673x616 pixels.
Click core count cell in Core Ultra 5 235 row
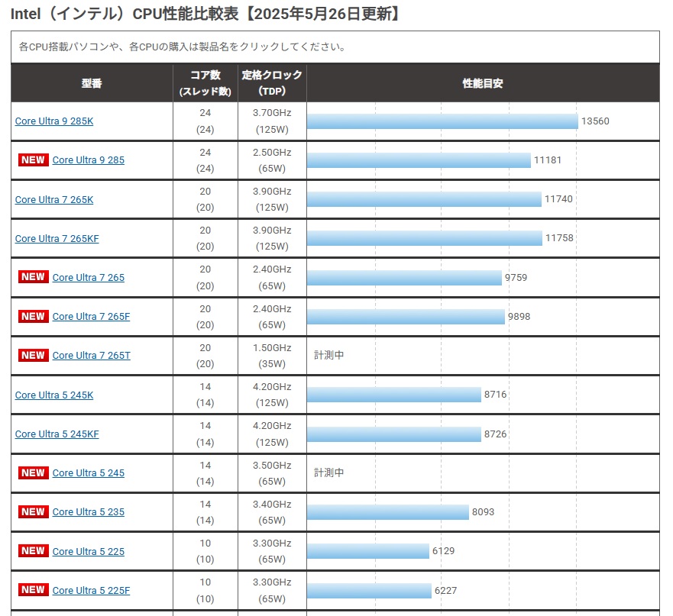tap(205, 512)
